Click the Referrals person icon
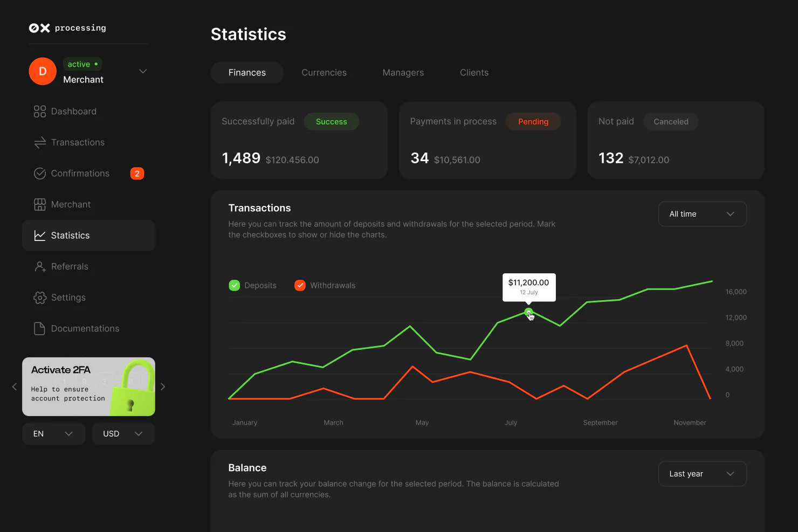The image size is (798, 532). 40,266
